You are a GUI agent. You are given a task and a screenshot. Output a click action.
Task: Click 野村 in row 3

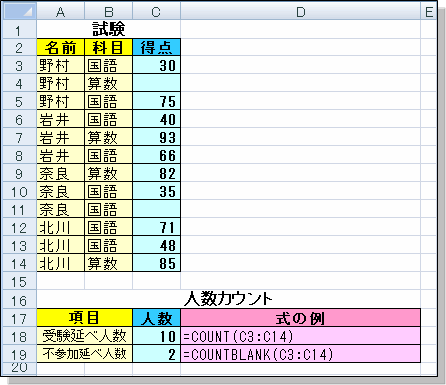coord(60,65)
